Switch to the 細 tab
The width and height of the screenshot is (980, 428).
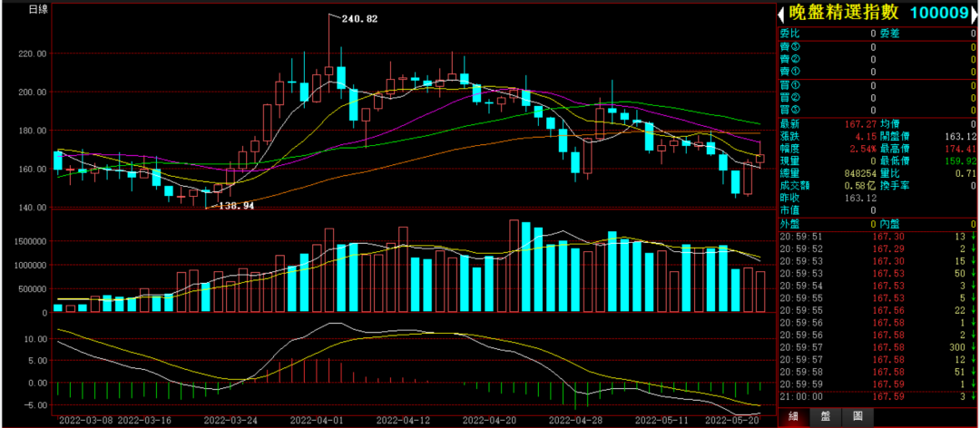[793, 417]
